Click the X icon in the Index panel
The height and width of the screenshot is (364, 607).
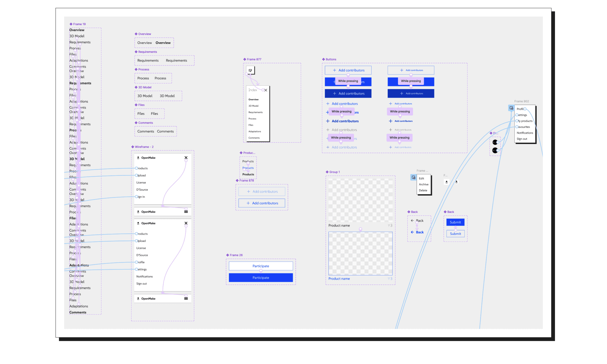pos(265,90)
